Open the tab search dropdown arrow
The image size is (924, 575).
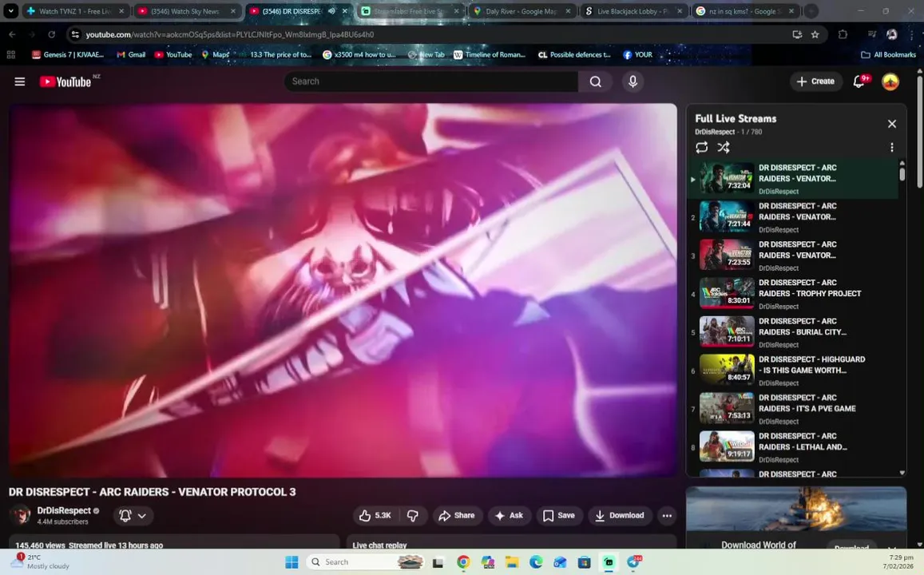(10, 10)
